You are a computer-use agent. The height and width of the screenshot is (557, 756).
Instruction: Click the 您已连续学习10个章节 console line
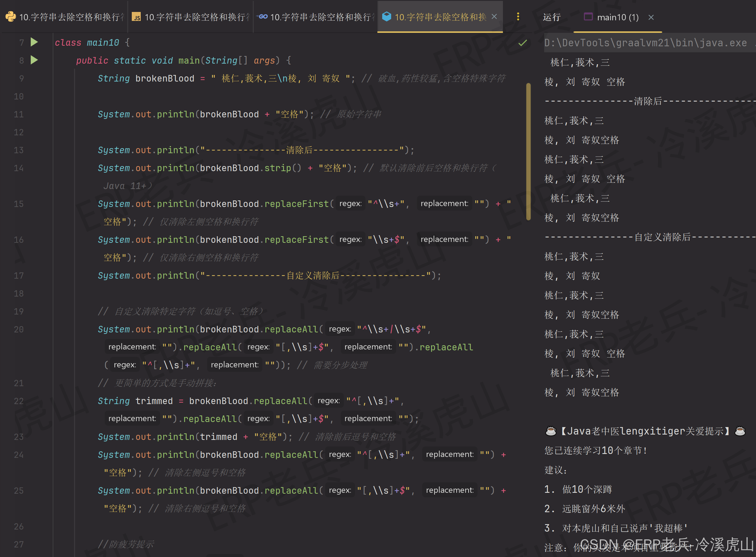(x=596, y=450)
